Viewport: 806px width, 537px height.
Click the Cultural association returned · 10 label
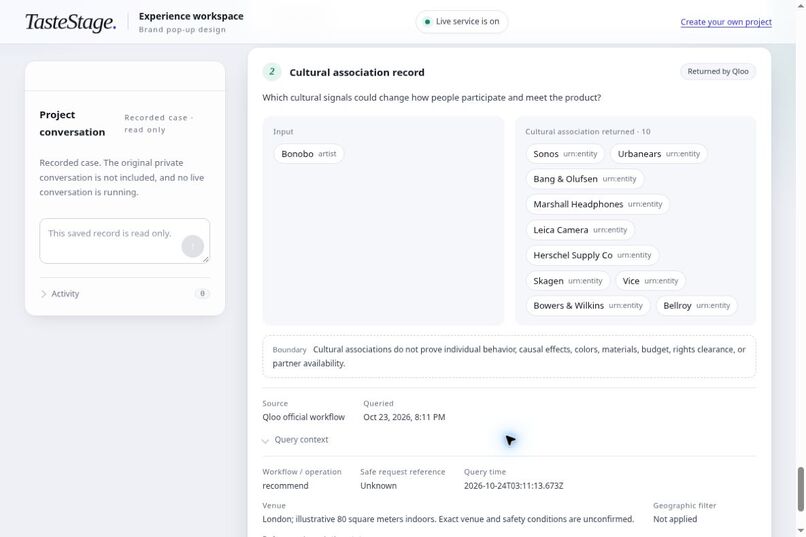[588, 132]
